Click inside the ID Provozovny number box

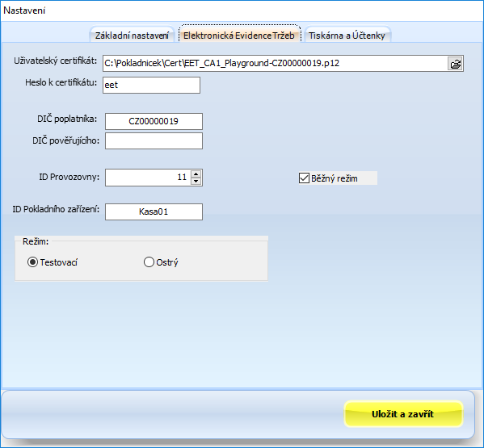pyautogui.click(x=148, y=178)
